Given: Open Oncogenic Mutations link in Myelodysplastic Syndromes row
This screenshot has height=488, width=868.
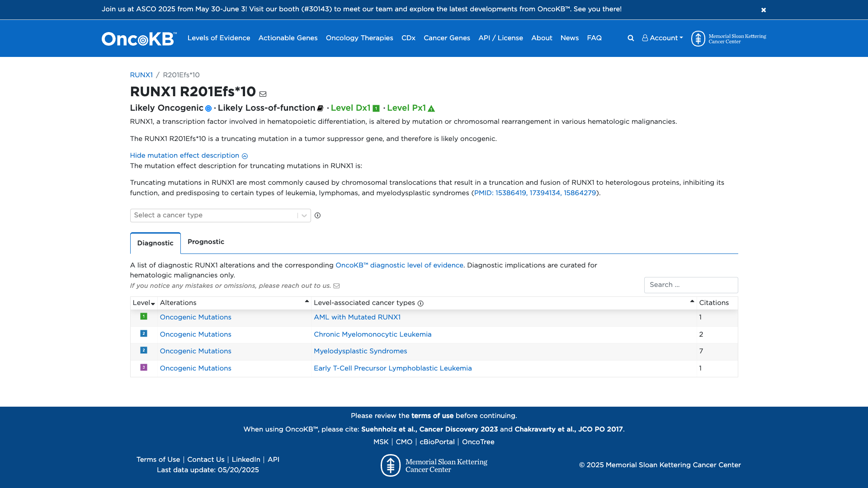Looking at the screenshot, I should [x=195, y=352].
